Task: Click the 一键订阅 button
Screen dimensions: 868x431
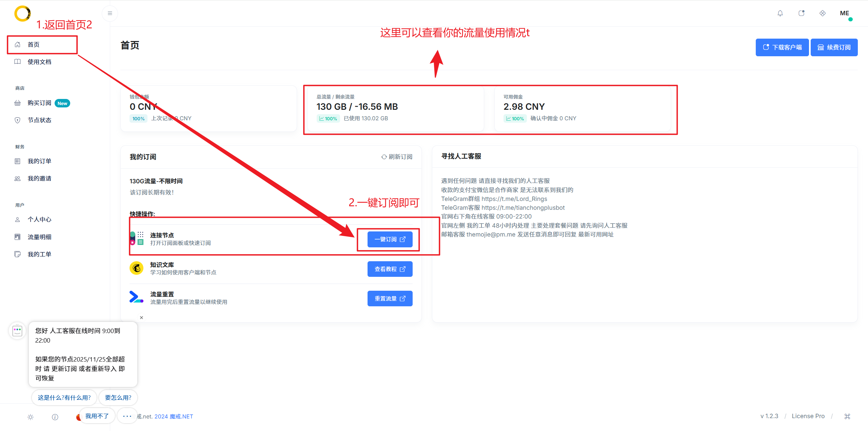Action: [x=390, y=239]
